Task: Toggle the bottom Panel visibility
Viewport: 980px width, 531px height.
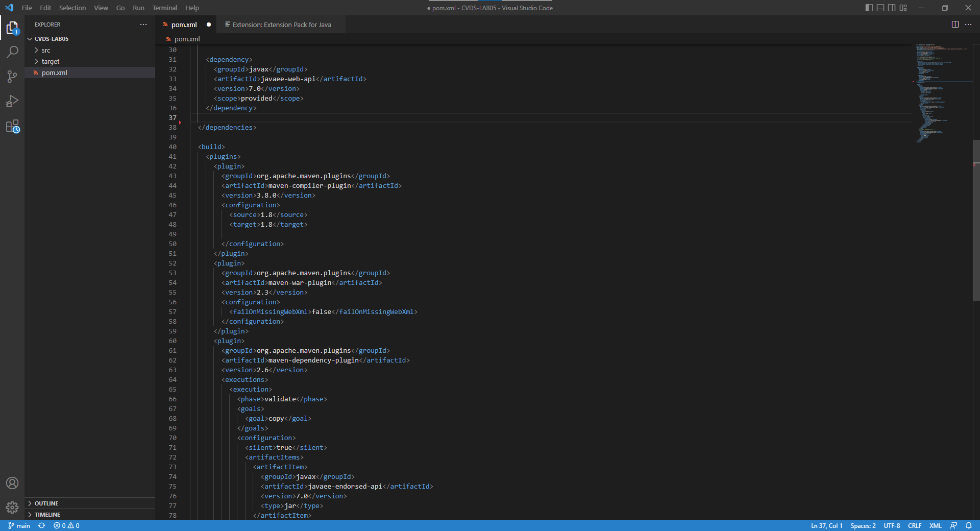Action: [880, 8]
